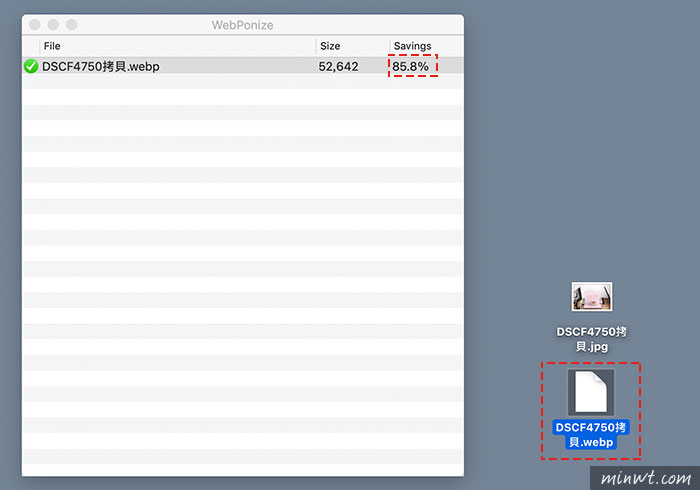Screen dimensions: 700x490
Task: Close the WebPonize window
Action: 35,24
